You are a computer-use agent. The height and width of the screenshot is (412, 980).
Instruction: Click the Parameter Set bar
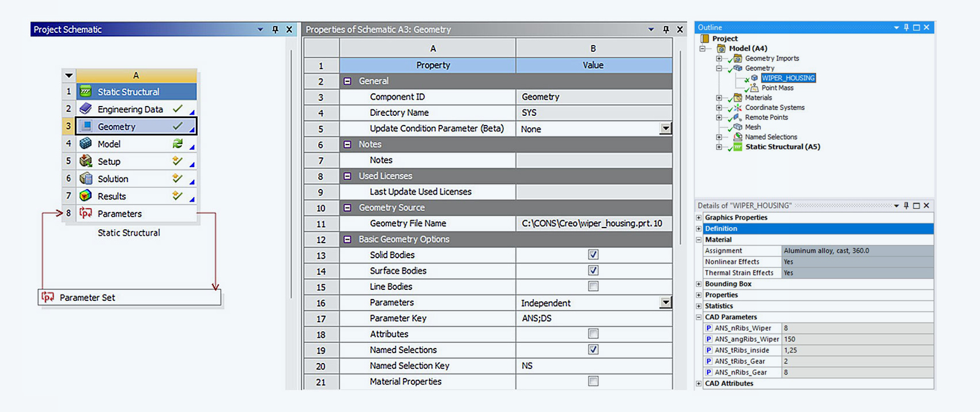[130, 297]
